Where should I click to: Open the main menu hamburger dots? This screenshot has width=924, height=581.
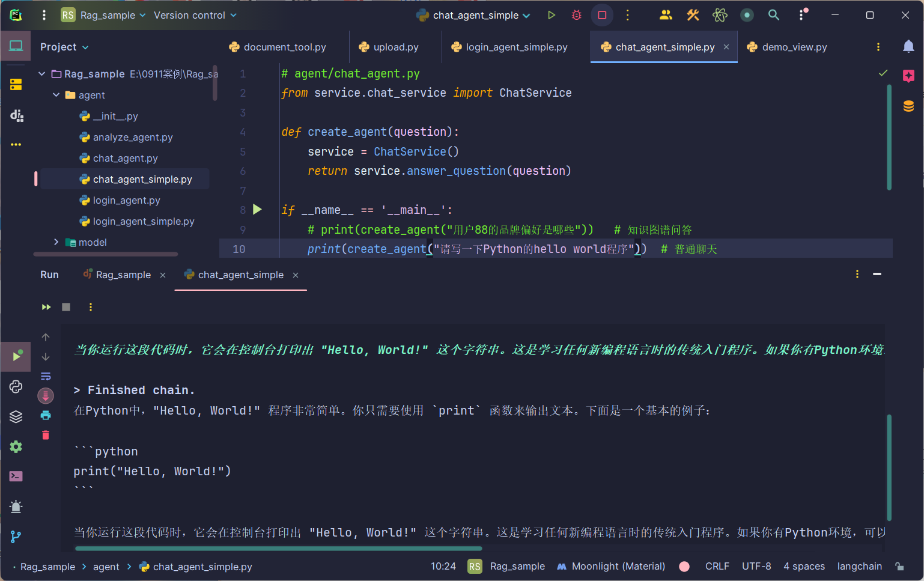pos(44,15)
